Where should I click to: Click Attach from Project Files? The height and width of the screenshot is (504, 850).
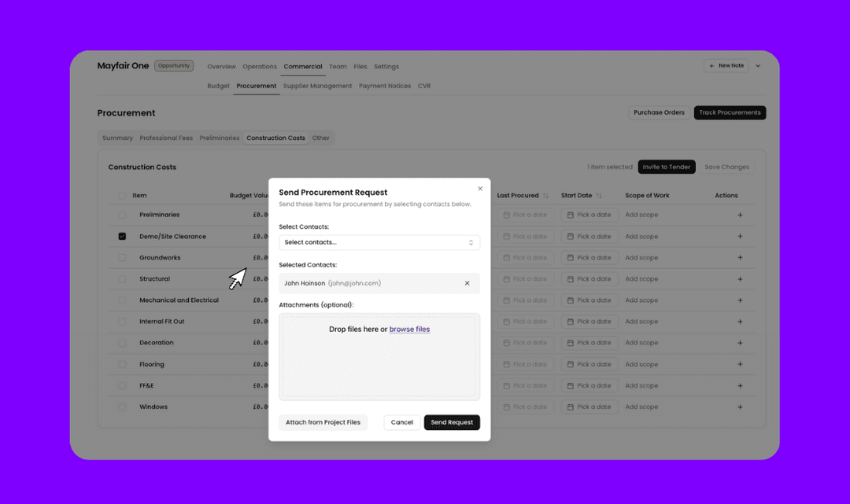(323, 422)
